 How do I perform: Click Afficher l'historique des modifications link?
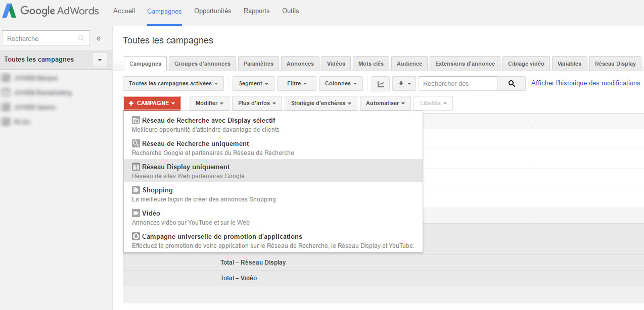point(586,83)
